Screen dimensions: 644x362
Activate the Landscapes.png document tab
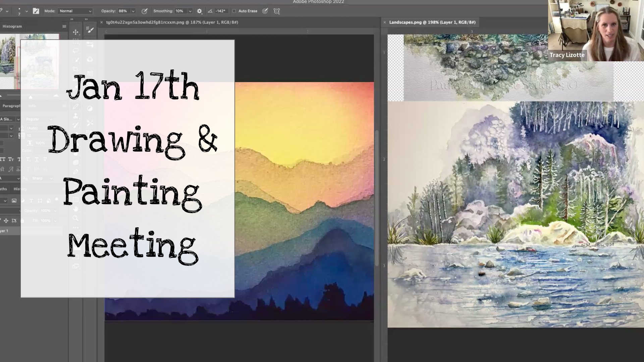point(432,22)
